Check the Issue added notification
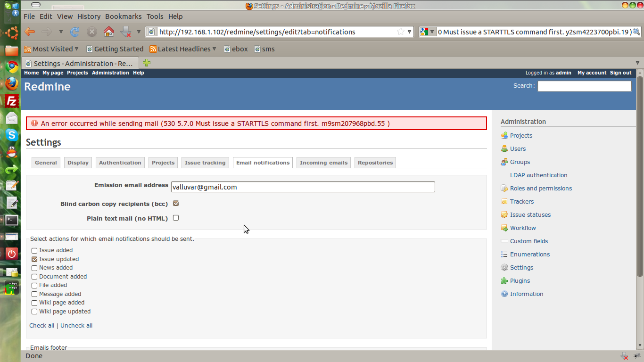The image size is (644, 362). (34, 251)
